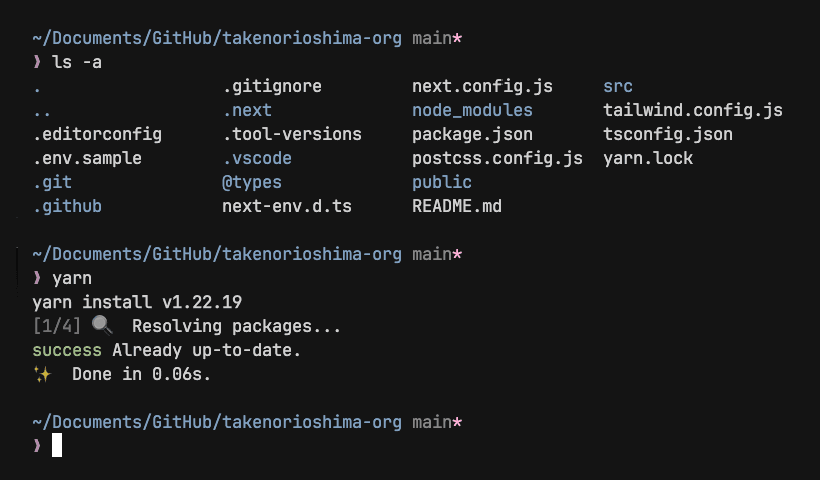Image resolution: width=820 pixels, height=480 pixels.
Task: Click the pink prompt arrow before ls -a
Action: pyautogui.click(x=37, y=62)
